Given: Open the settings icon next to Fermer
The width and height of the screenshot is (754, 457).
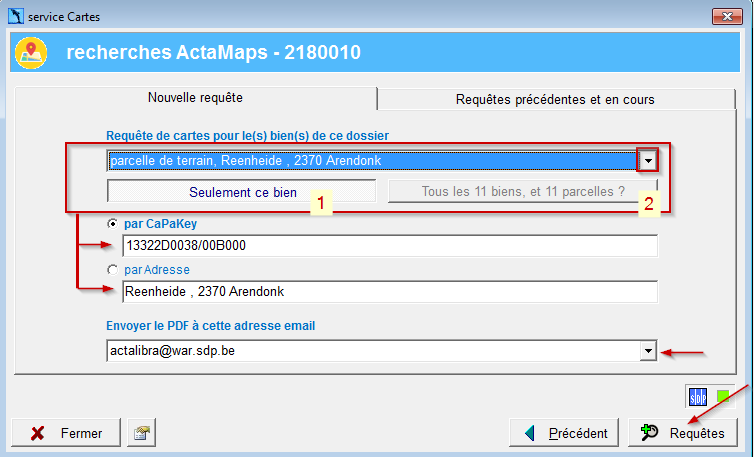Looking at the screenshot, I should tap(142, 433).
